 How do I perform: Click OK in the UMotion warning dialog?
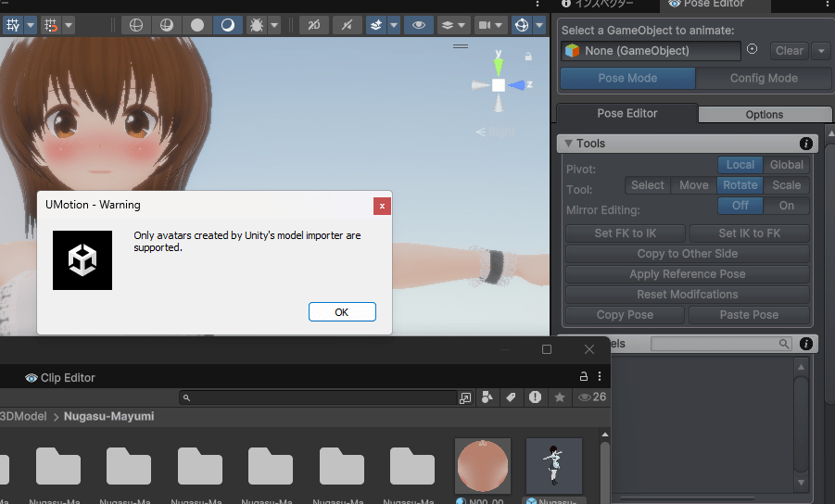pyautogui.click(x=342, y=312)
